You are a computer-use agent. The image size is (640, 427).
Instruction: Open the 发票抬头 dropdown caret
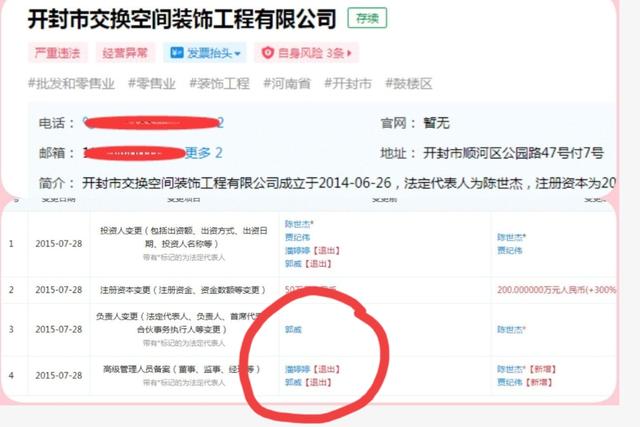(238, 53)
